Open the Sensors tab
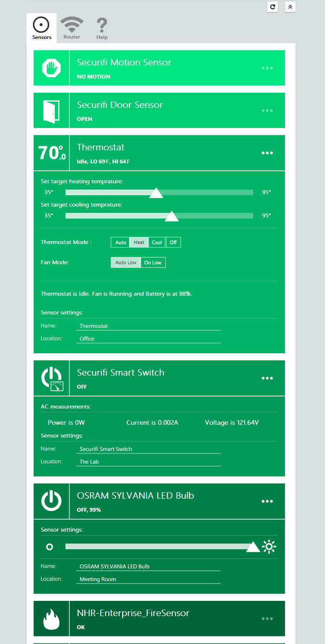This screenshot has width=325, height=644. [x=42, y=28]
